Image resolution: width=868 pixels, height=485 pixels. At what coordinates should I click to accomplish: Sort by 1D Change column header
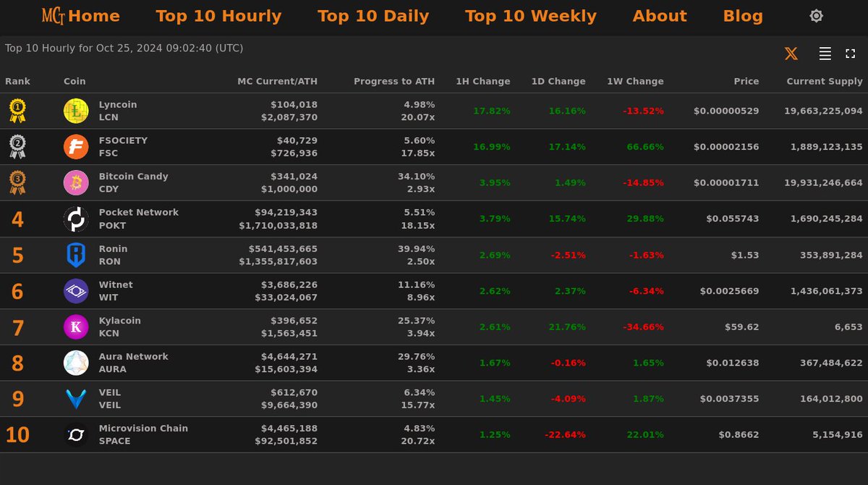(x=558, y=81)
